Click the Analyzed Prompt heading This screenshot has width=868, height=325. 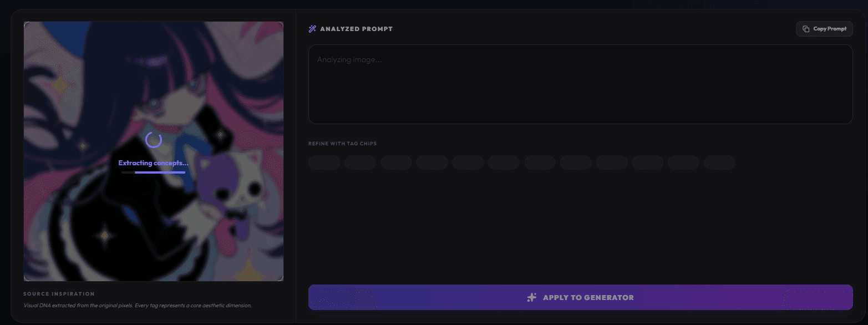tap(356, 29)
